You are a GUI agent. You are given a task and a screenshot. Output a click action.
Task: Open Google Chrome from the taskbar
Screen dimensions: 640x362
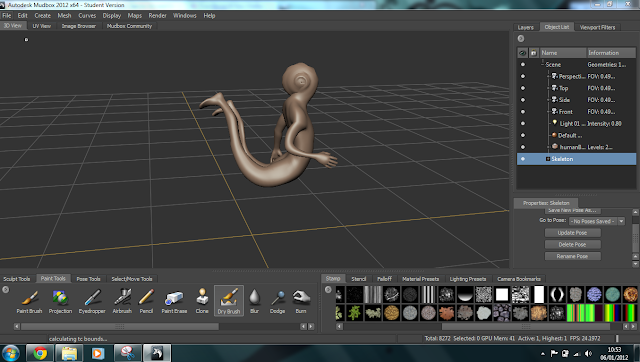pos(40,353)
